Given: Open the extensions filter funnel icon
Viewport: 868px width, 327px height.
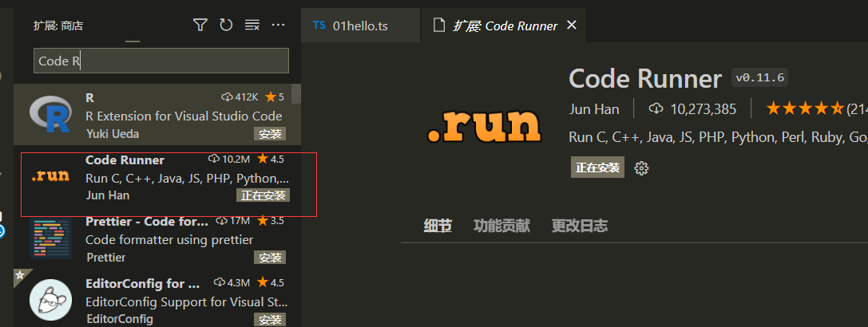Looking at the screenshot, I should pos(200,25).
